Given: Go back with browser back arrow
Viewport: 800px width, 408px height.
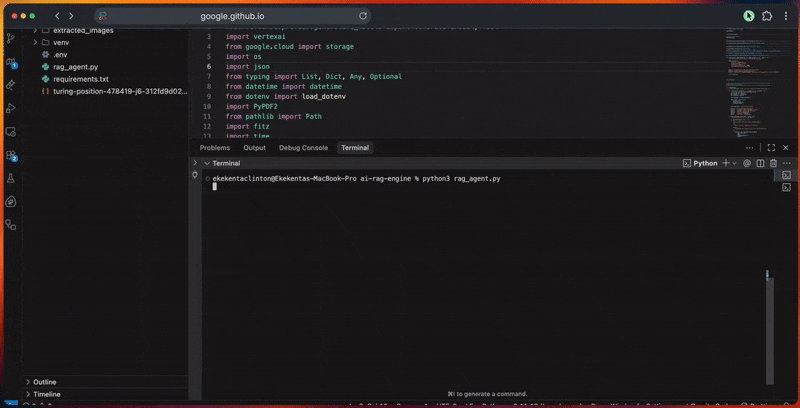Looking at the screenshot, I should pyautogui.click(x=57, y=16).
